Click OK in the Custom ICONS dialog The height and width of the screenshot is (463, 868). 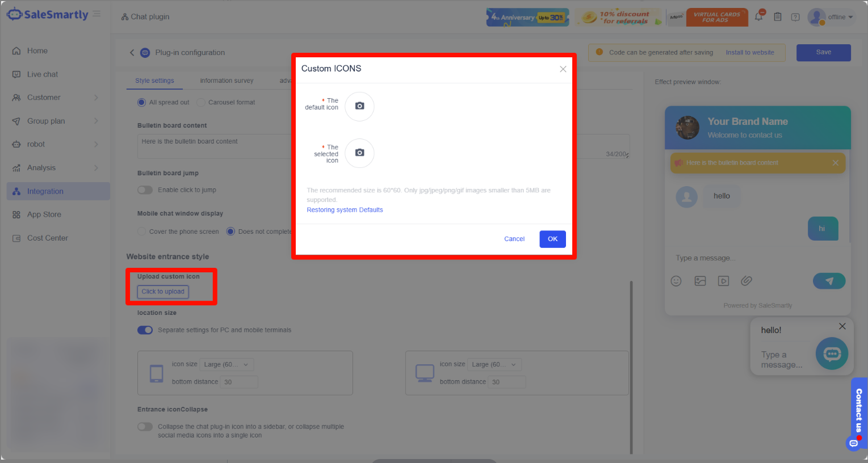(x=552, y=239)
